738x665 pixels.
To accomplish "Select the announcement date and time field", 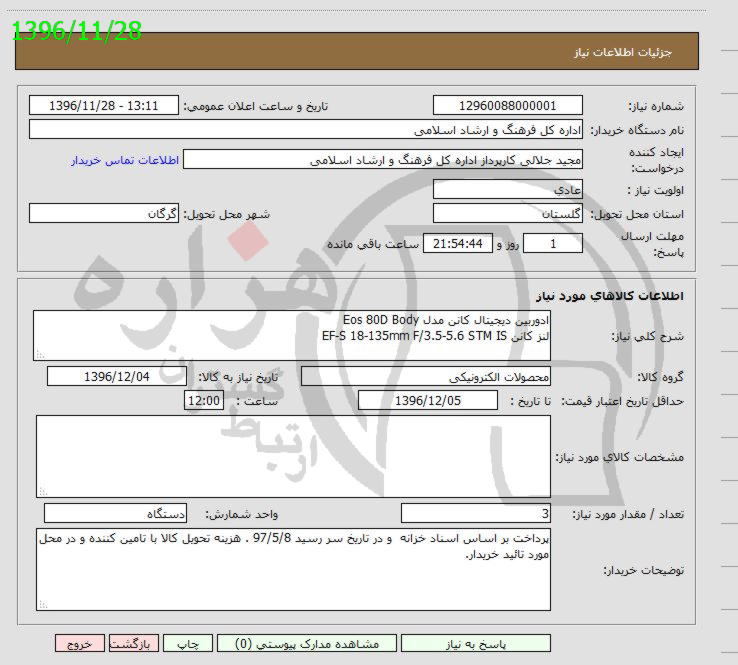I will tap(104, 106).
